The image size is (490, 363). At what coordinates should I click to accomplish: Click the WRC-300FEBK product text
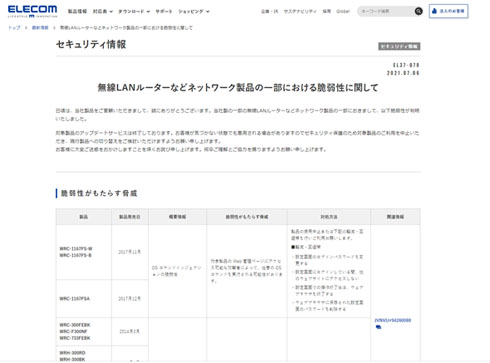tap(75, 325)
